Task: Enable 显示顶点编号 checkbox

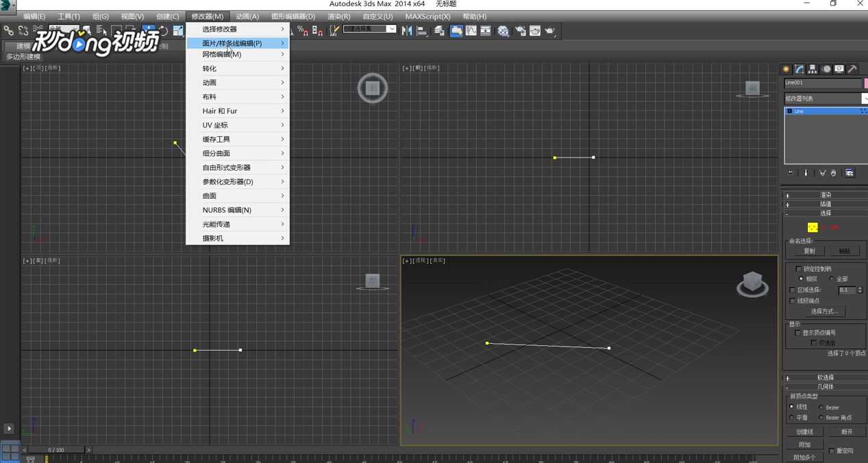Action: [x=798, y=333]
